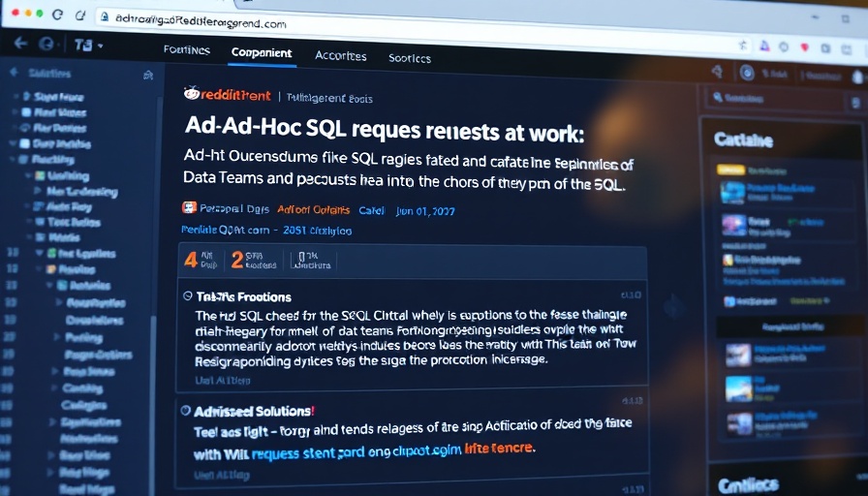
Task: Click the icon at the sidebar header's right
Action: click(x=148, y=76)
